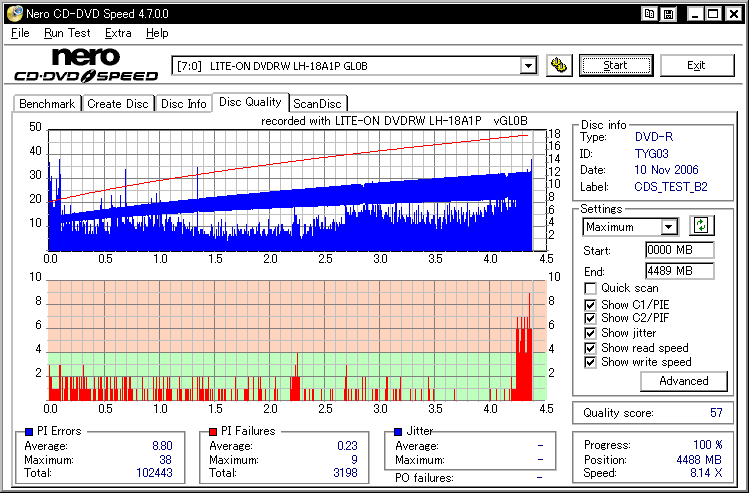The image size is (749, 493).
Task: Click the Exit button
Action: coord(696,65)
